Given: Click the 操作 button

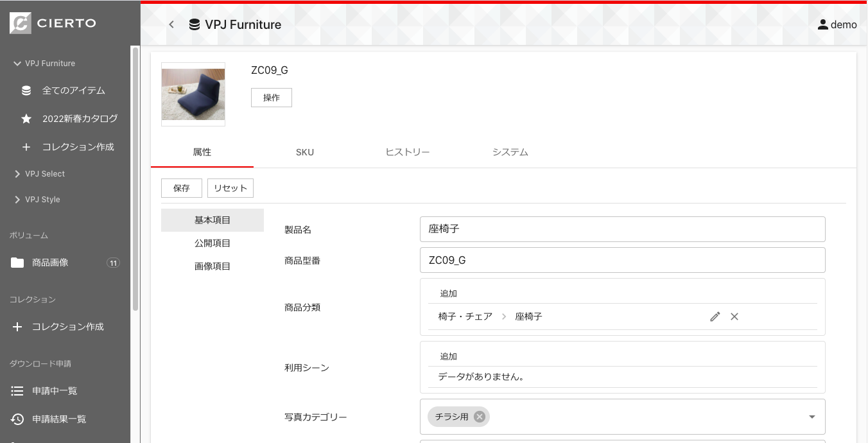Looking at the screenshot, I should click(x=272, y=98).
